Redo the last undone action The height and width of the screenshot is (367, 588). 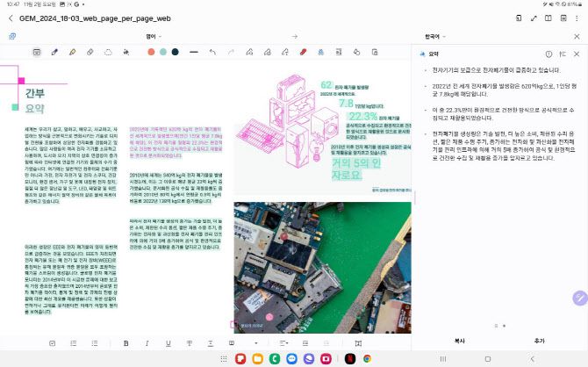pyautogui.click(x=231, y=52)
